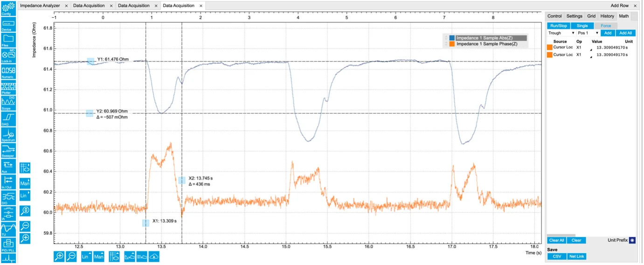Open the In / Out sidebar tool
This screenshot has width=644, height=265.
coord(8,182)
